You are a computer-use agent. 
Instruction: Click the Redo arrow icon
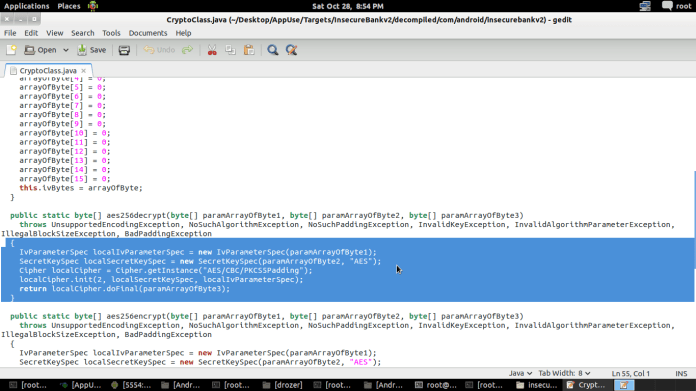[x=188, y=50]
